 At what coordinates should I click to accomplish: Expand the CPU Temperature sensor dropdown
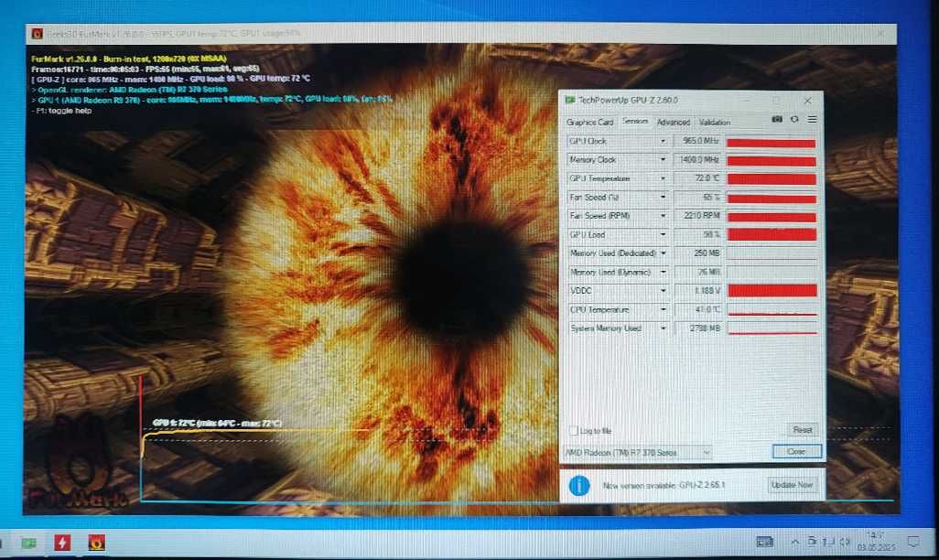[663, 309]
